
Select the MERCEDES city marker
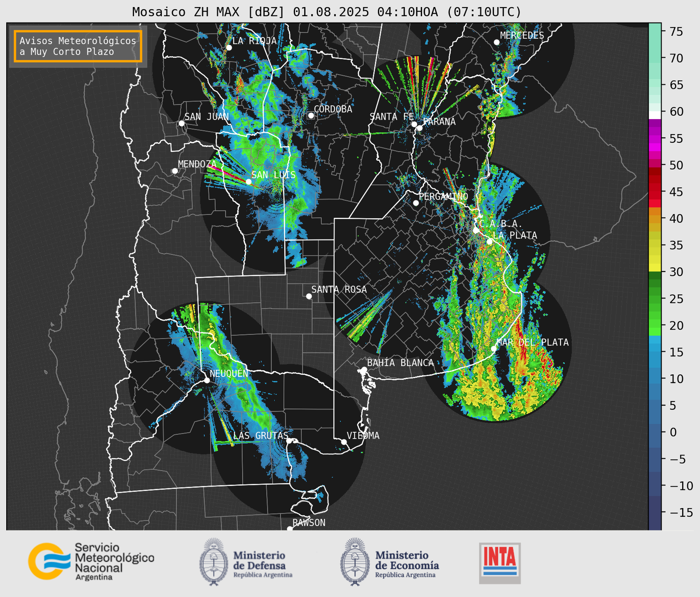[x=497, y=42]
